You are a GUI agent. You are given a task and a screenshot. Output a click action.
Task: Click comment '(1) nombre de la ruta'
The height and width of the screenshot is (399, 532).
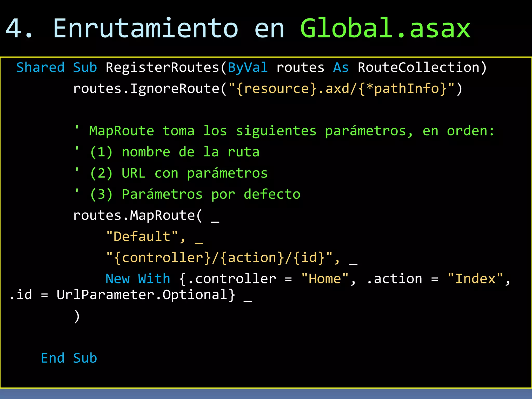[175, 152]
